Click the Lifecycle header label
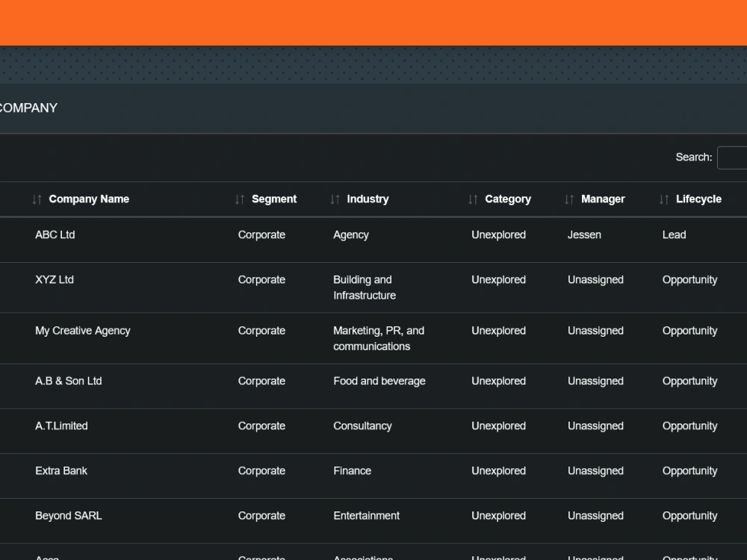This screenshot has width=747, height=560. [x=698, y=199]
